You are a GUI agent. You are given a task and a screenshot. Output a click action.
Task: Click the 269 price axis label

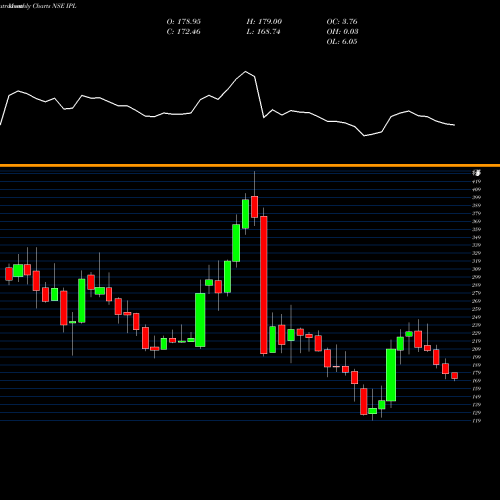point(477,301)
